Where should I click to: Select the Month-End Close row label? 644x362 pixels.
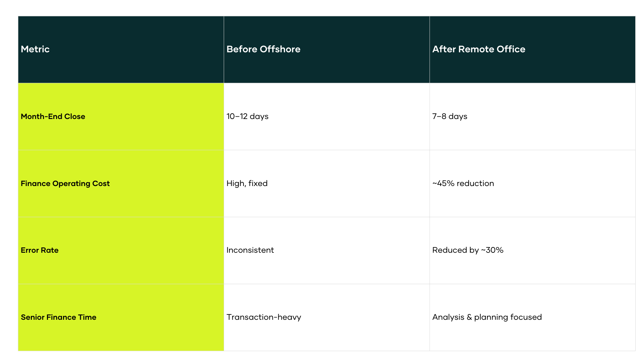(53, 116)
